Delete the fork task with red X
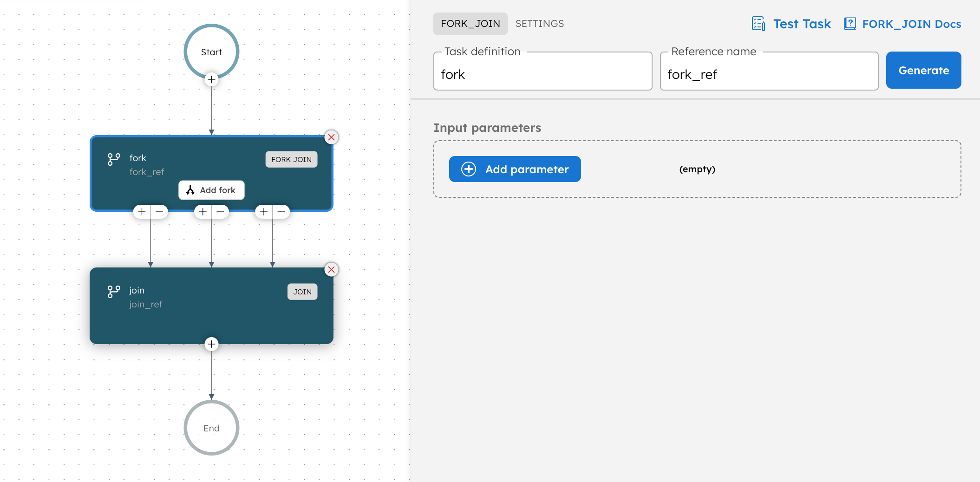 click(x=331, y=137)
